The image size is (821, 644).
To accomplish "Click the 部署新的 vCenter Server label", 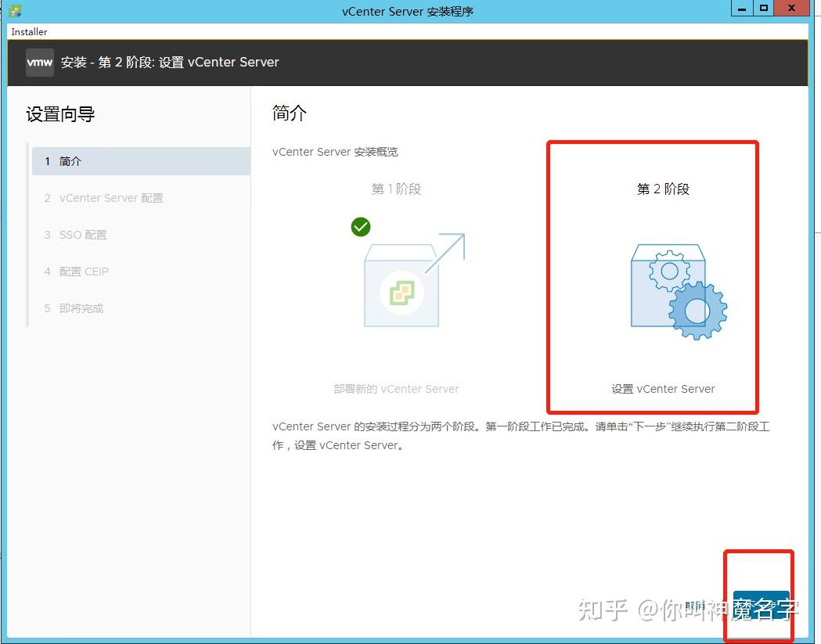I will (396, 388).
